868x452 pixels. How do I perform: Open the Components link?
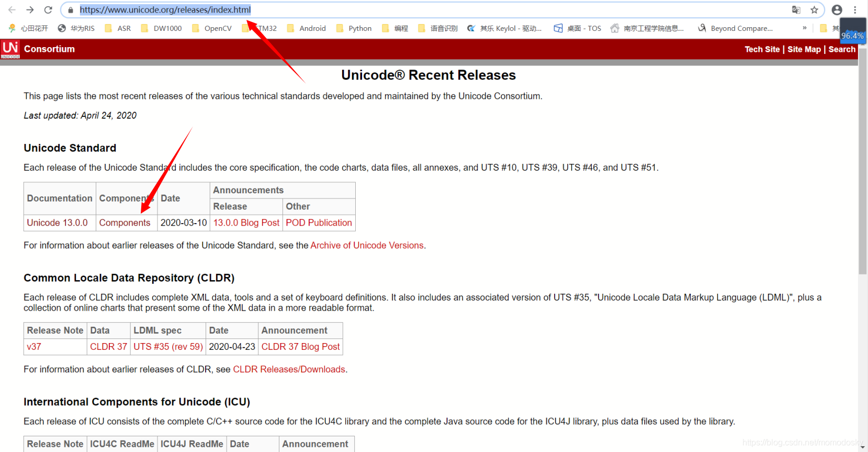[x=125, y=223]
